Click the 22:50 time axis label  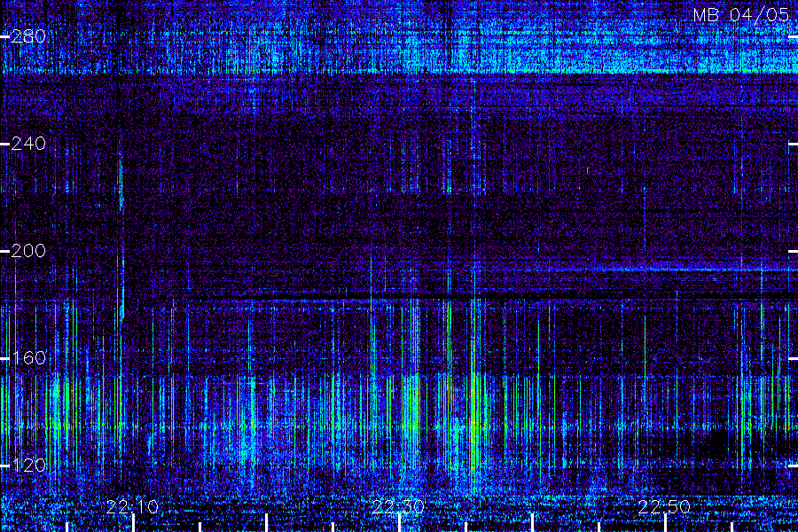point(664,507)
